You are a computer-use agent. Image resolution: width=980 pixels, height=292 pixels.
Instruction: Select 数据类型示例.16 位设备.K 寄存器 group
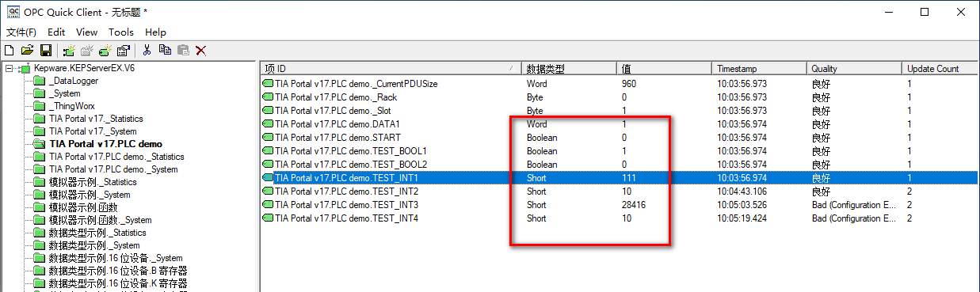(x=117, y=283)
